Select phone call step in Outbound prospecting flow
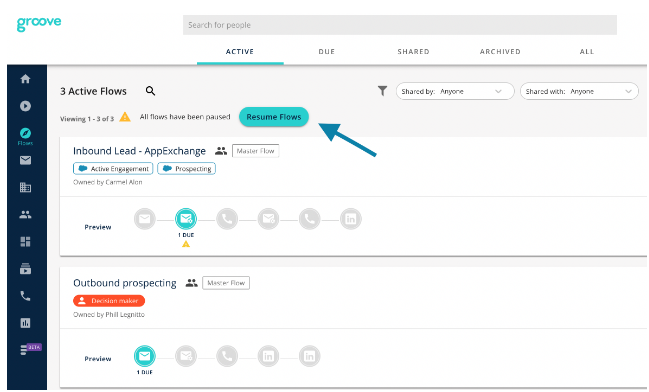 [227, 356]
